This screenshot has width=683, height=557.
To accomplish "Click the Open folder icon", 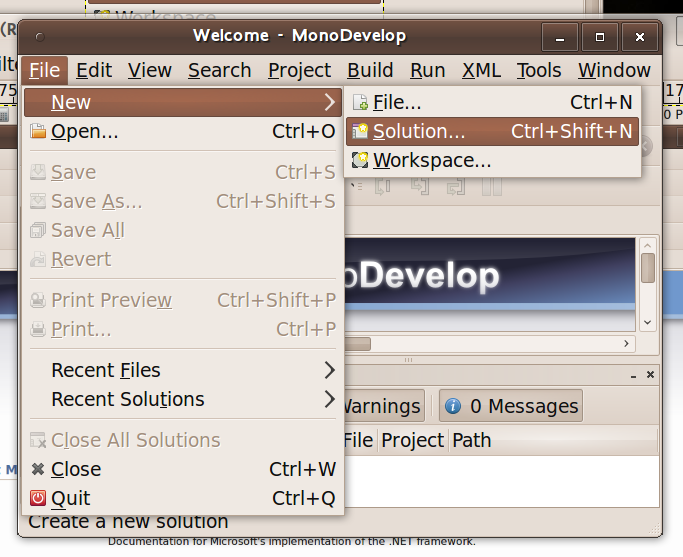I will (x=38, y=131).
